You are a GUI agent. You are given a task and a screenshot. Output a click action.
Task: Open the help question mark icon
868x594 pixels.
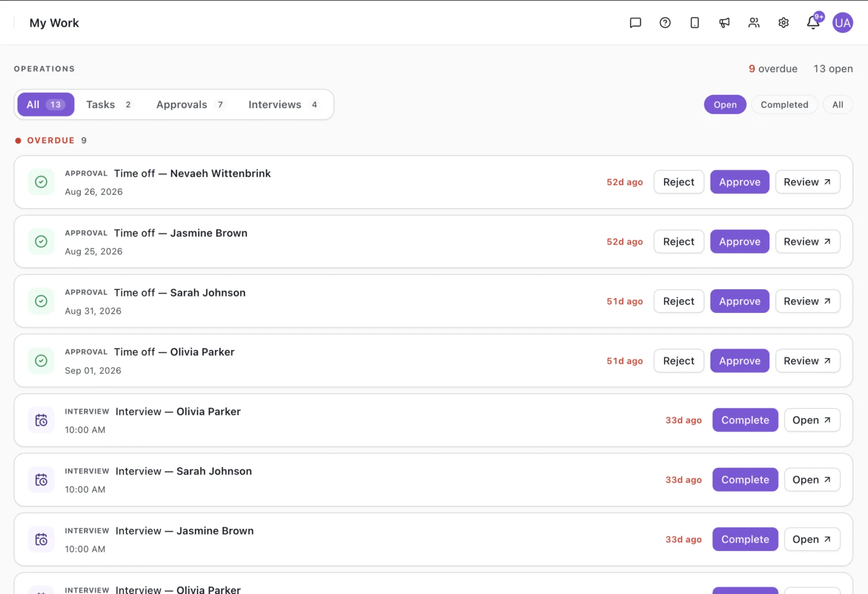pyautogui.click(x=665, y=23)
